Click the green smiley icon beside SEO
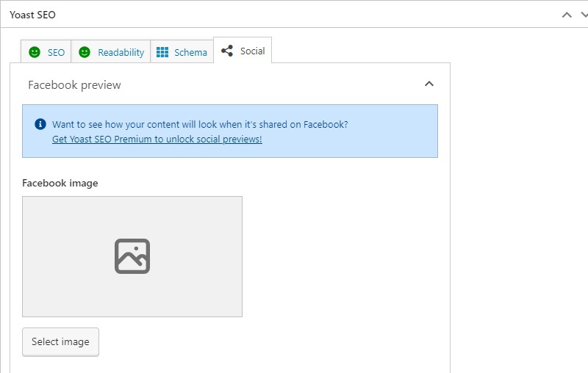Screen dimensions: 588x373 [x=35, y=52]
